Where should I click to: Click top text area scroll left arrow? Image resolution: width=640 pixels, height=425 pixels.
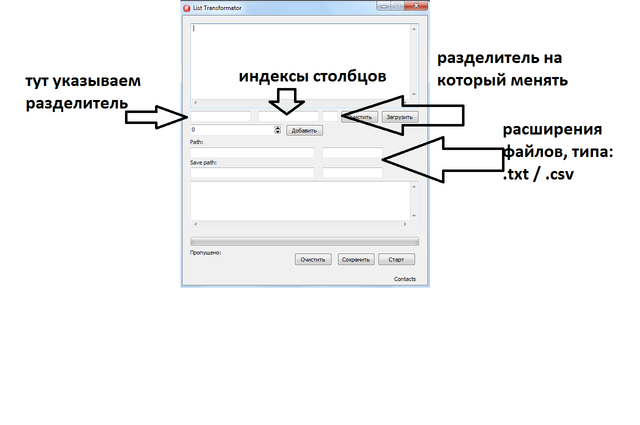click(196, 102)
